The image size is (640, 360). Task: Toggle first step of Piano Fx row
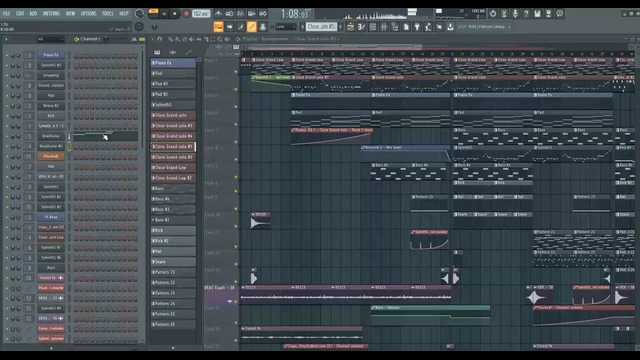coord(76,55)
